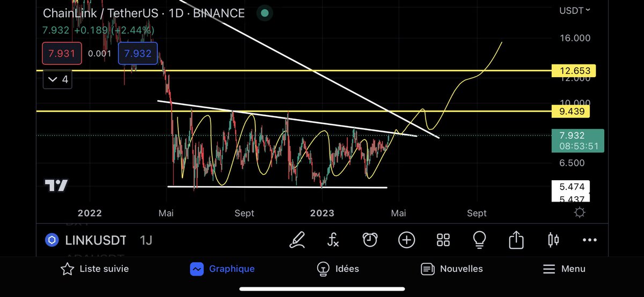Expand the collapsed indicators chevron 4
644x297 pixels.
[58, 79]
